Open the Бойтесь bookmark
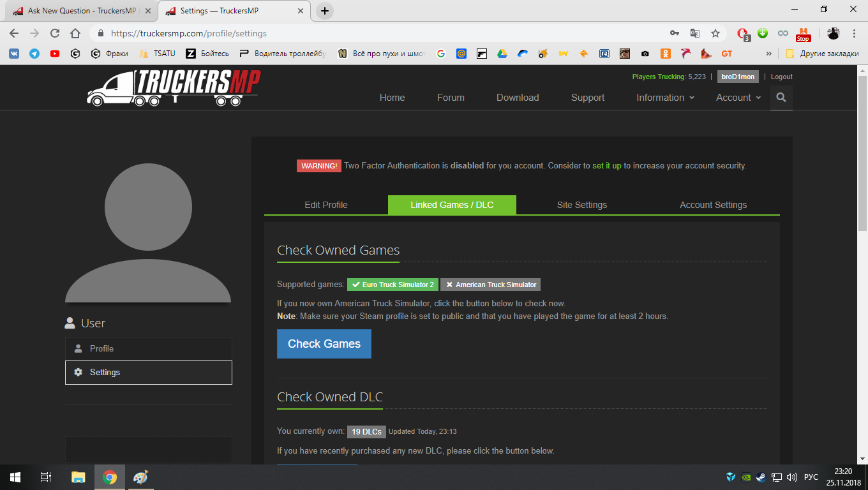 [207, 54]
